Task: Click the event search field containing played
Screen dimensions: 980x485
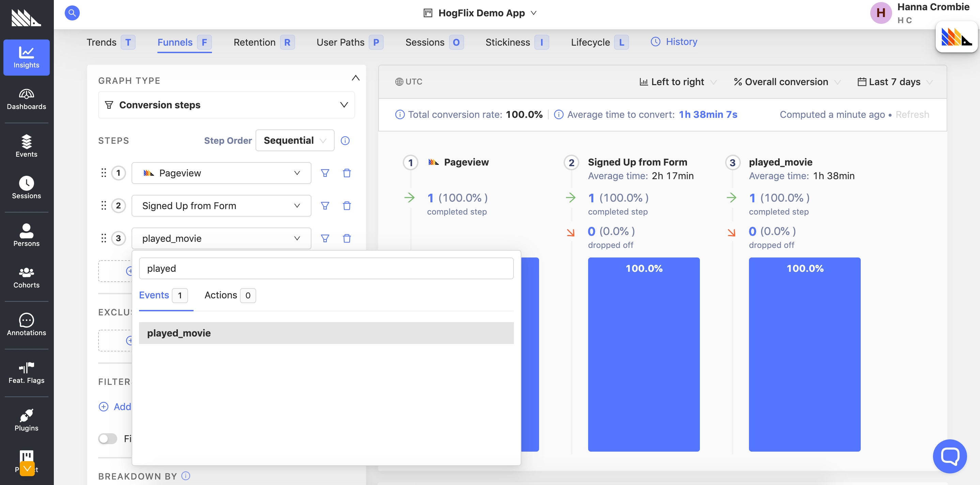Action: tap(326, 269)
